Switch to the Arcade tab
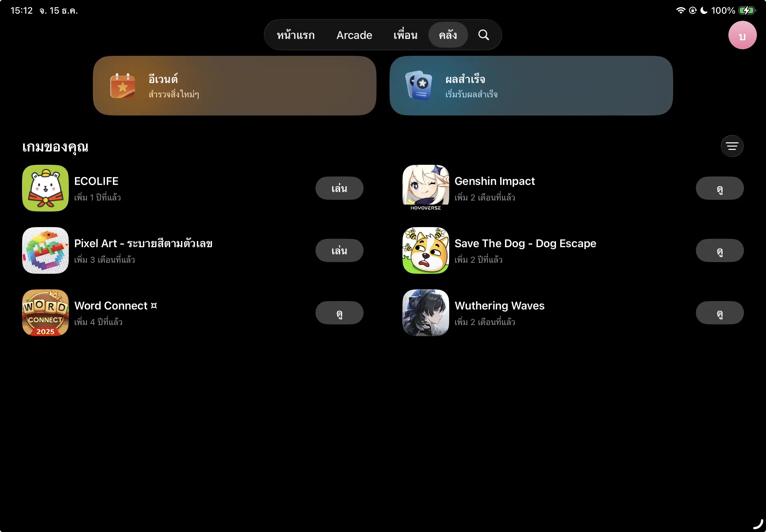This screenshot has width=766, height=532. [x=354, y=35]
